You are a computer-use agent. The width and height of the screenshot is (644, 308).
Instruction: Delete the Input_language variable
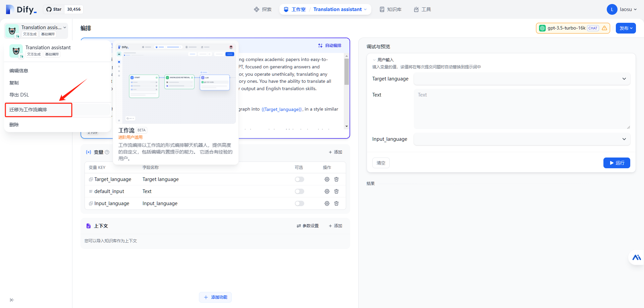(336, 203)
